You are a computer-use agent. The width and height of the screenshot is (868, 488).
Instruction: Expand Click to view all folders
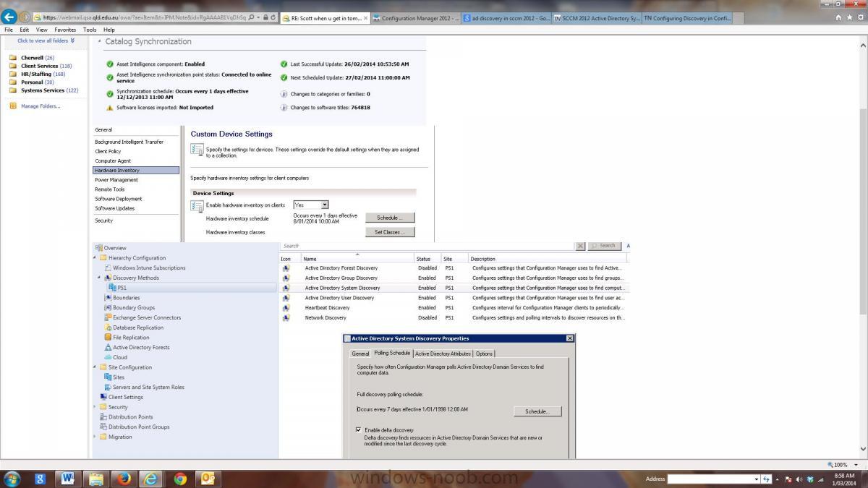pyautogui.click(x=46, y=40)
